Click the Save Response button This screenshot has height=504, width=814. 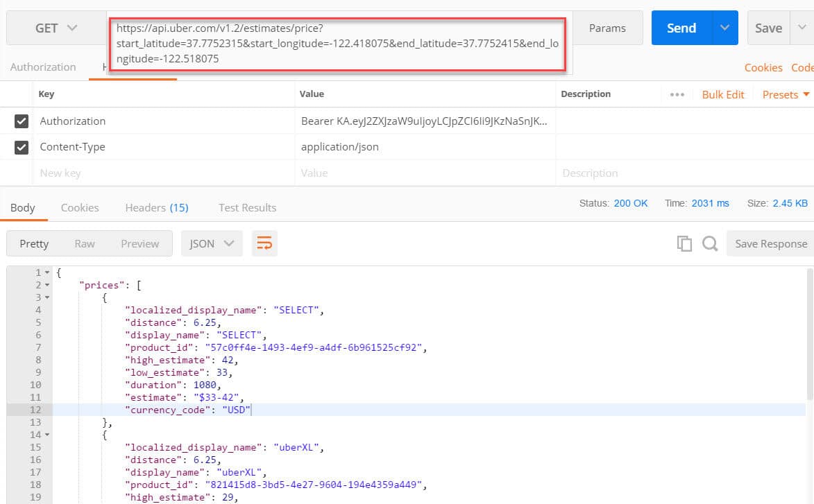click(x=770, y=243)
